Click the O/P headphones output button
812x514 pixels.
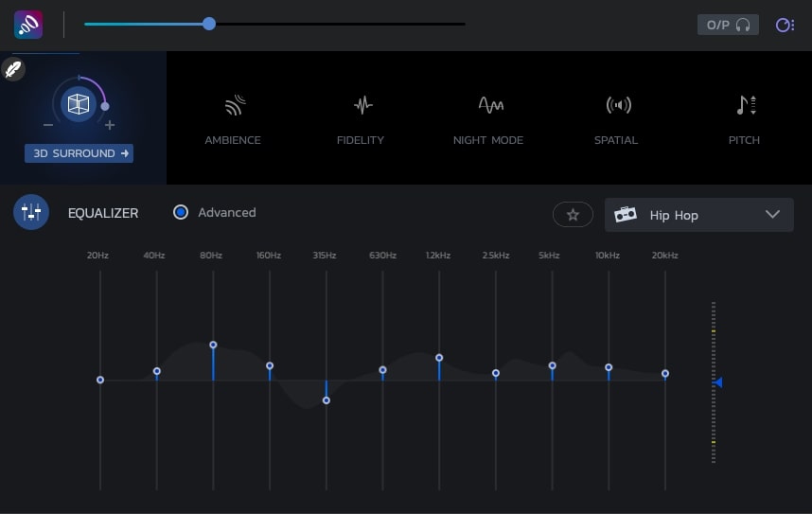coord(728,25)
